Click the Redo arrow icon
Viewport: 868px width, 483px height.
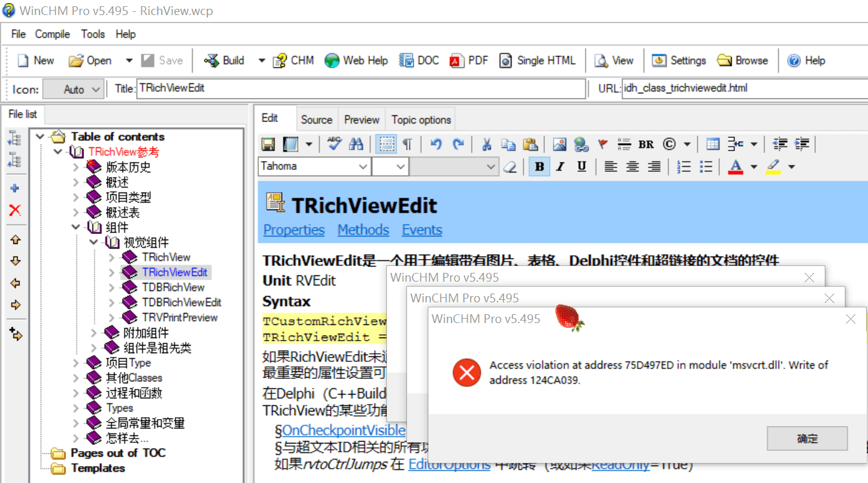[x=458, y=145]
